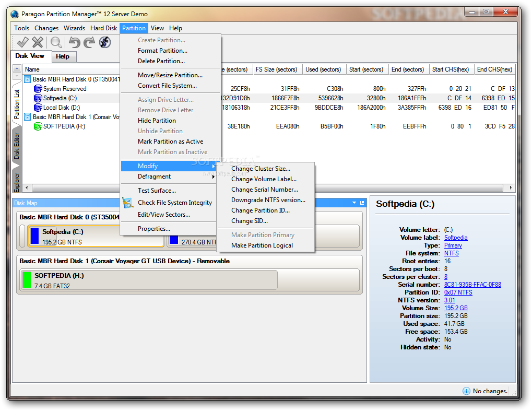Click the horizontal scrollbar right arrow
The height and width of the screenshot is (411, 532).
[x=511, y=187]
